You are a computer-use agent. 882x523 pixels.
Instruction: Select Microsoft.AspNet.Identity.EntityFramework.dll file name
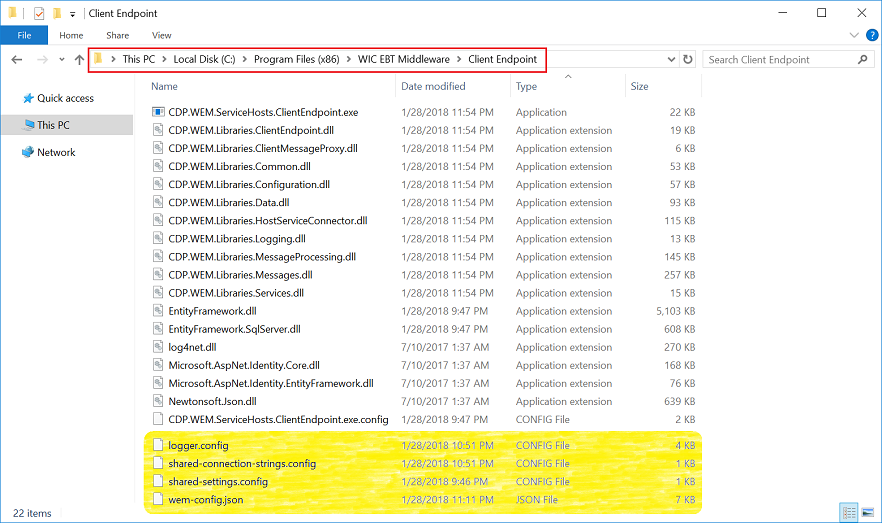point(271,383)
